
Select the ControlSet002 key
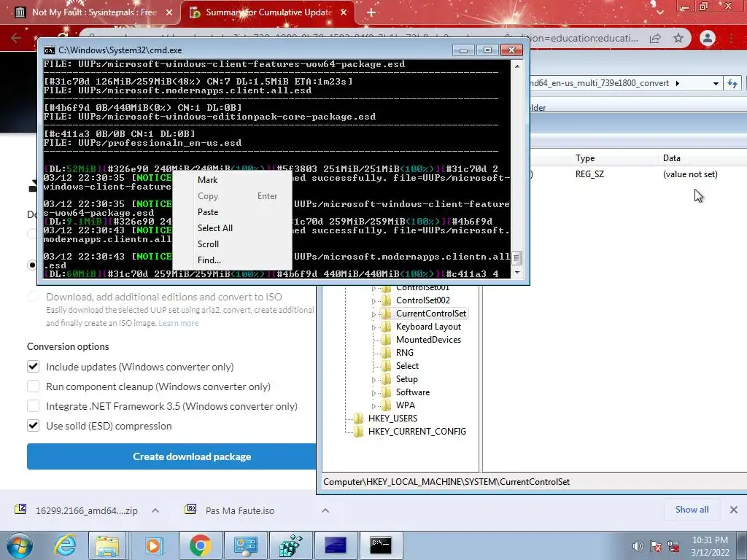pos(422,300)
